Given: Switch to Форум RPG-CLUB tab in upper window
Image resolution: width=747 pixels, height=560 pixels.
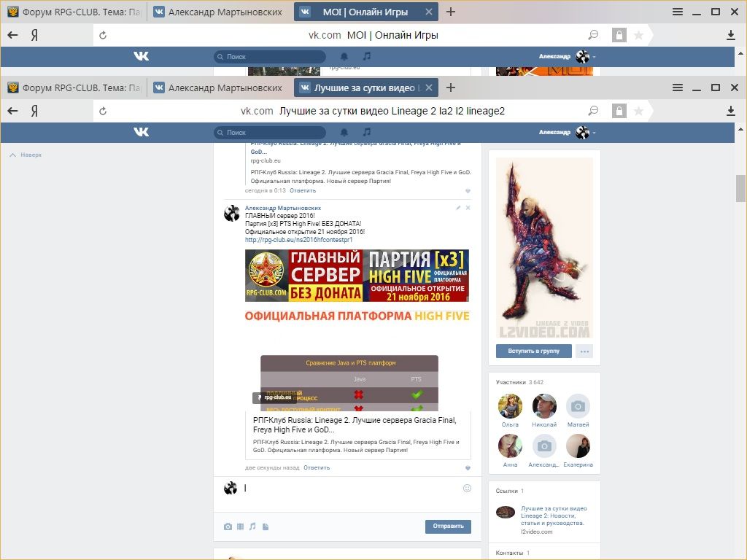Looking at the screenshot, I should pyautogui.click(x=74, y=12).
